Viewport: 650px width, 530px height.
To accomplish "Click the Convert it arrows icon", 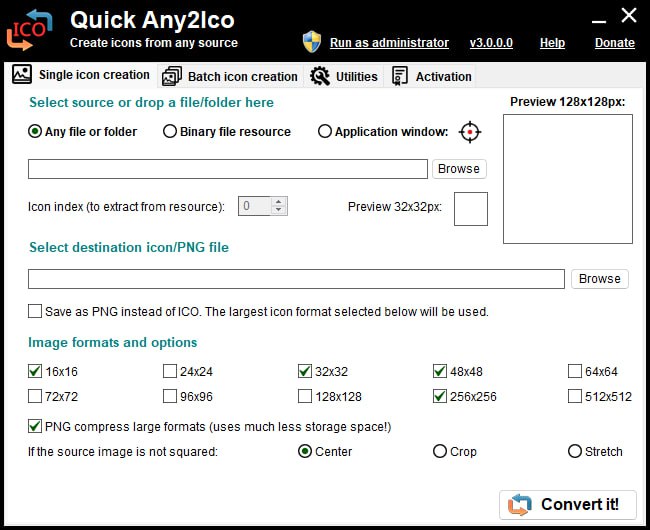I will point(519,505).
